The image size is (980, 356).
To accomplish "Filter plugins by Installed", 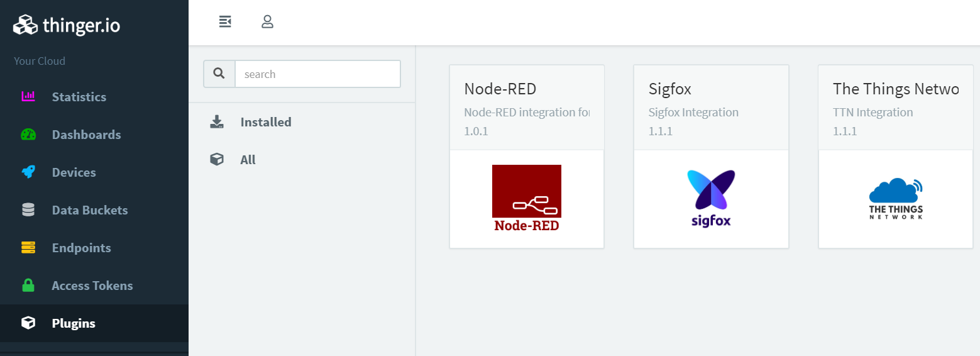I will point(302,122).
